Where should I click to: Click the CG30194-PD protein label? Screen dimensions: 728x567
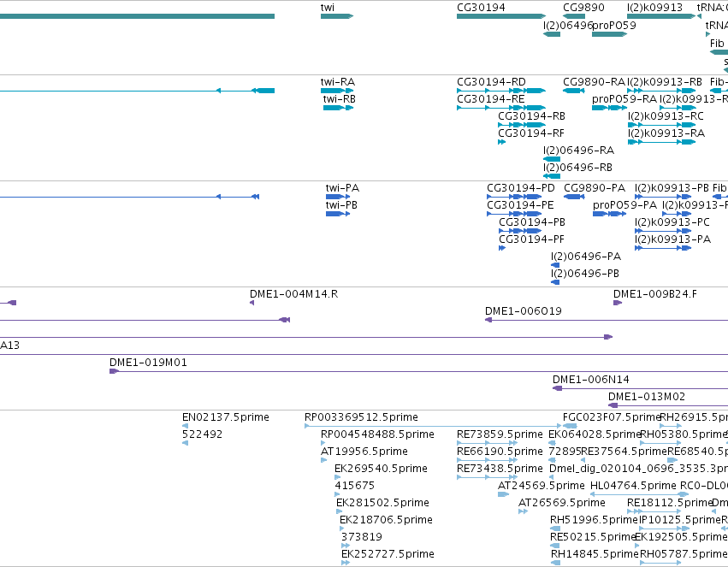point(521,188)
